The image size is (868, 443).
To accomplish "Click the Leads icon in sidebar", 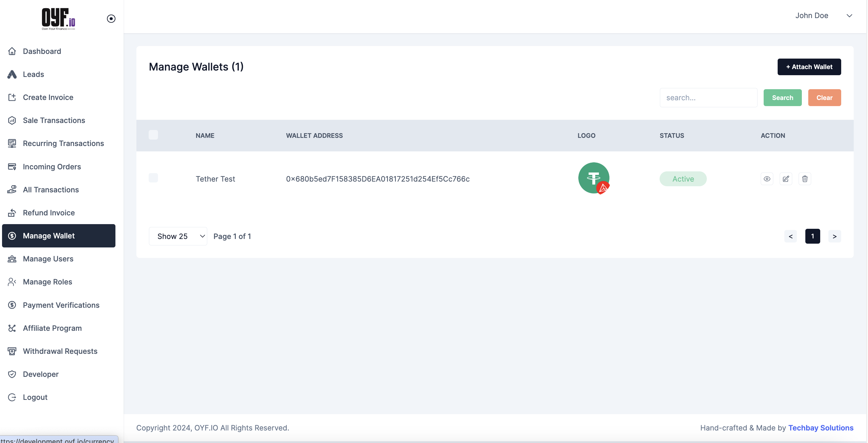I will pyautogui.click(x=12, y=74).
